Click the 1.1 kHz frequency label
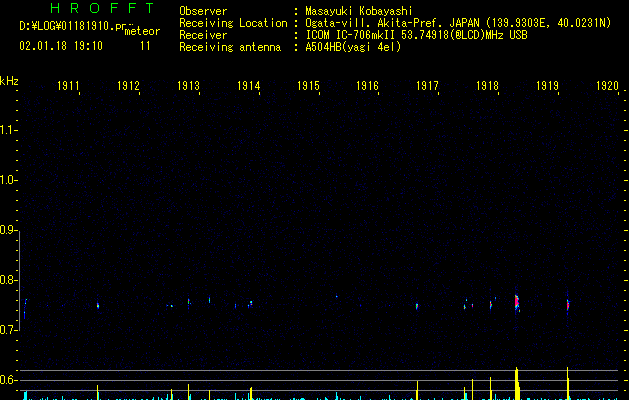 coord(8,130)
